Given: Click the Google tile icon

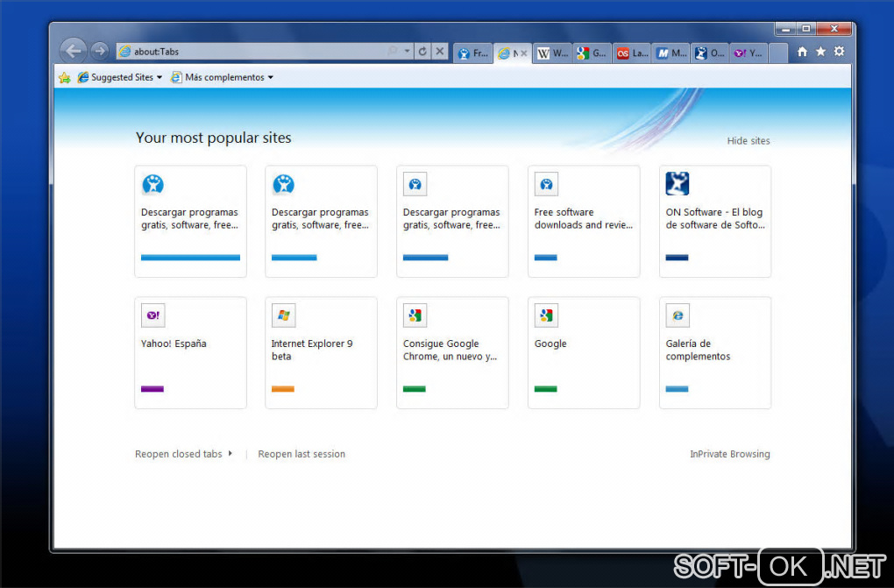Looking at the screenshot, I should click(546, 315).
